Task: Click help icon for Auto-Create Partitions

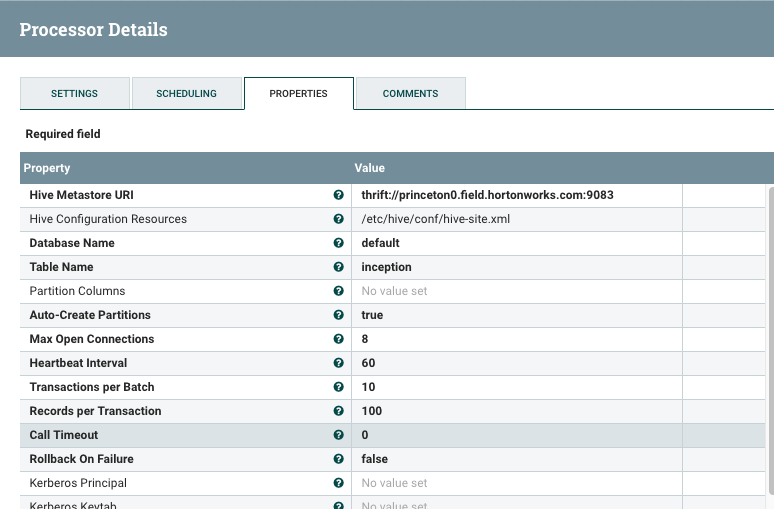Action: [x=338, y=315]
